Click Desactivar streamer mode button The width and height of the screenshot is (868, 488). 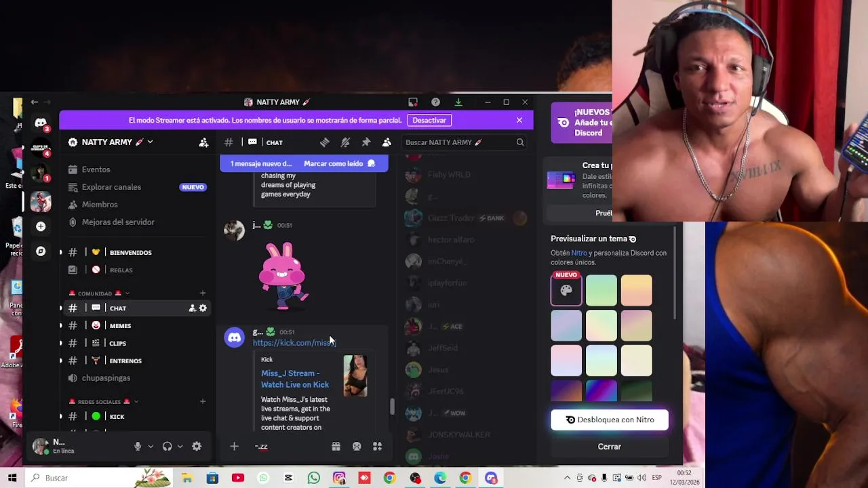[x=429, y=121]
